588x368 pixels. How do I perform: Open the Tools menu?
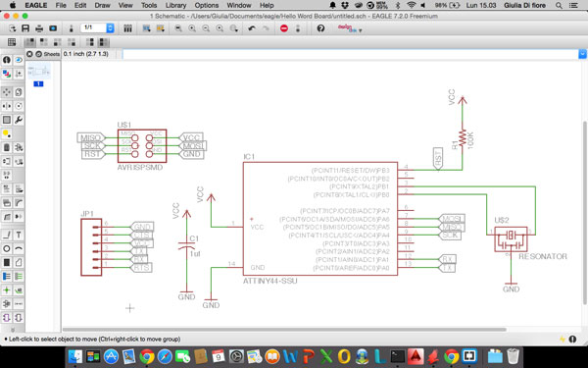coord(149,5)
